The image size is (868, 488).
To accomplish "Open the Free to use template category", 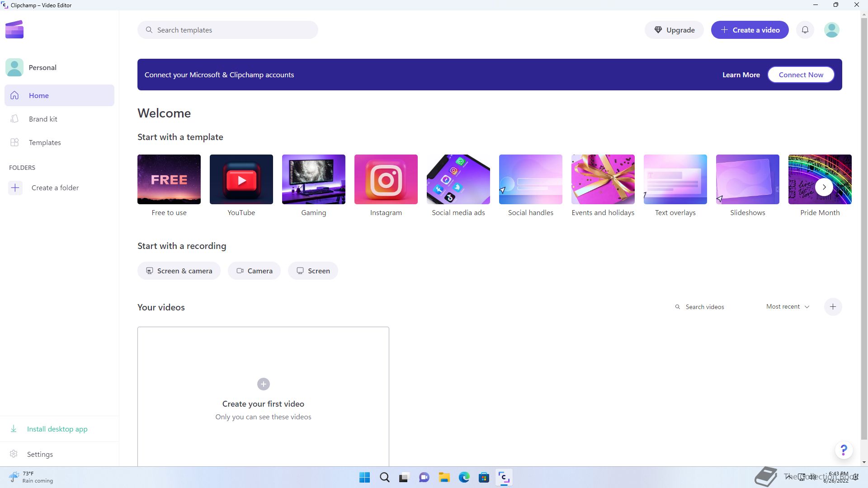I will click(169, 186).
